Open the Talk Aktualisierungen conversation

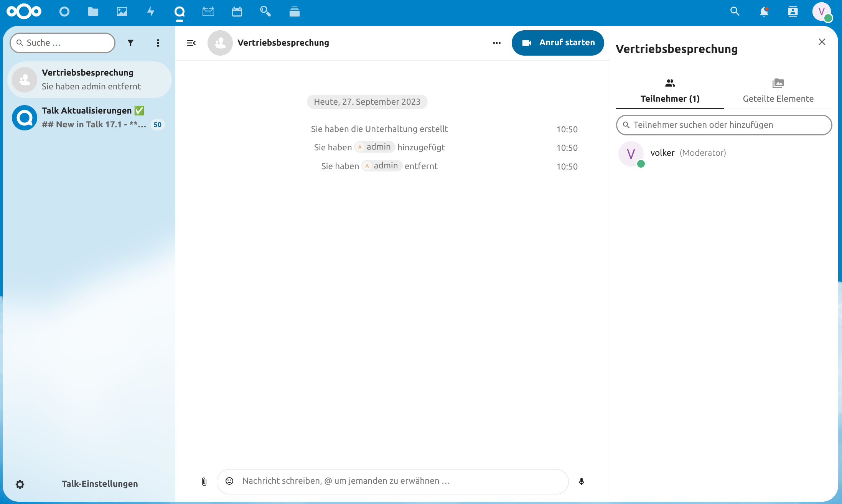coord(89,117)
